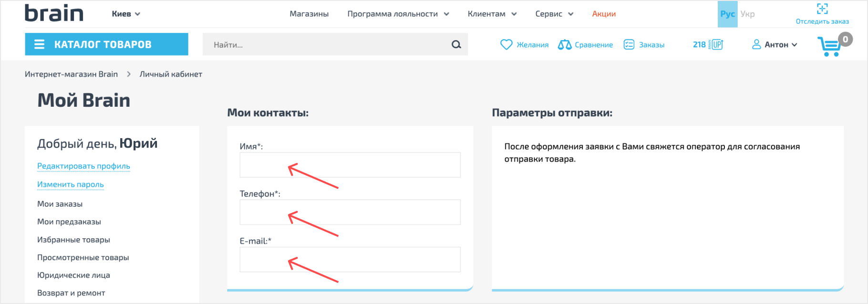Expand the Антон account dropdown
Image resolution: width=868 pixels, height=304 pixels.
781,44
